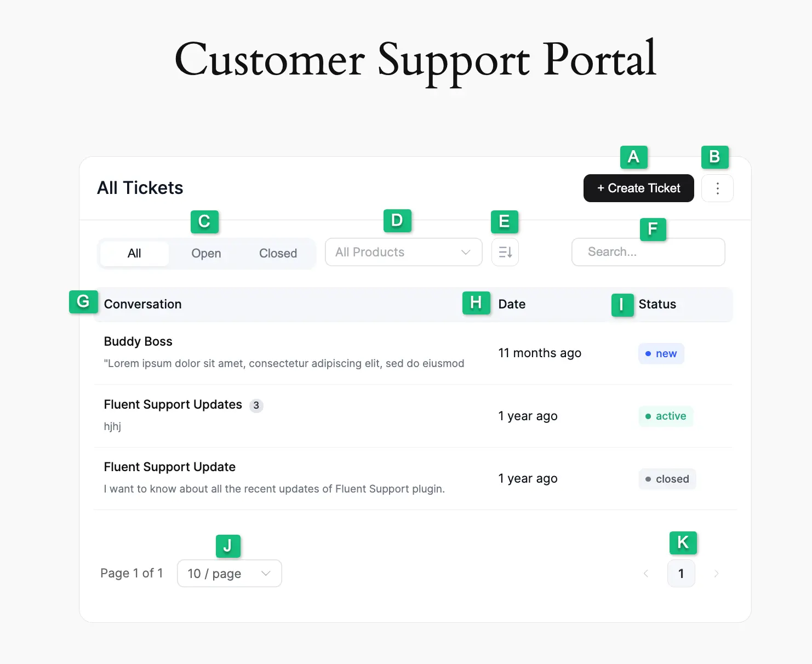Click the new status badge
This screenshot has width=812, height=664.
[x=661, y=353]
